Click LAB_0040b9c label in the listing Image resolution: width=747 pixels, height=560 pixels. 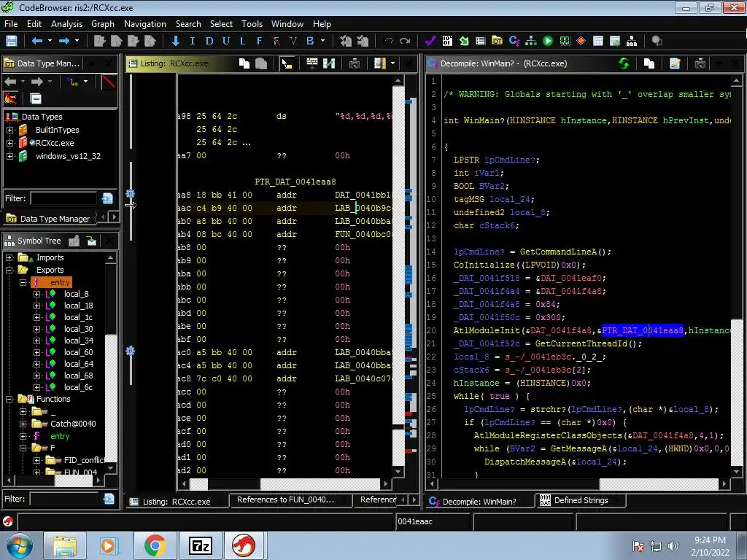tap(363, 208)
